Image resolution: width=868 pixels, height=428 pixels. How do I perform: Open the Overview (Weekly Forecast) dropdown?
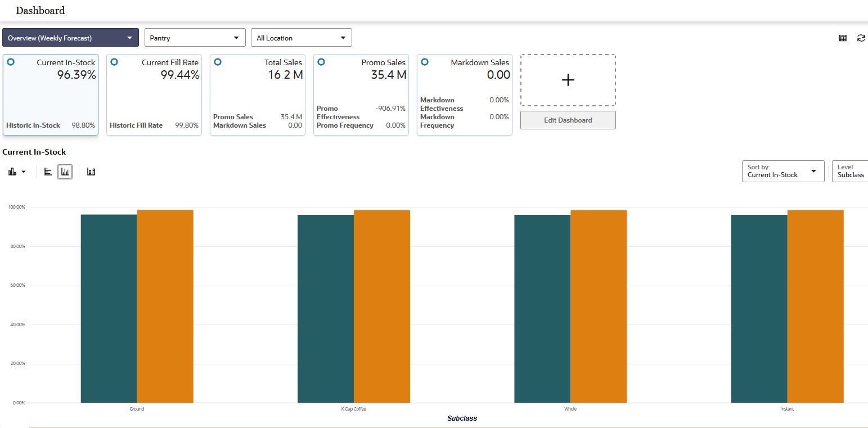click(x=70, y=37)
